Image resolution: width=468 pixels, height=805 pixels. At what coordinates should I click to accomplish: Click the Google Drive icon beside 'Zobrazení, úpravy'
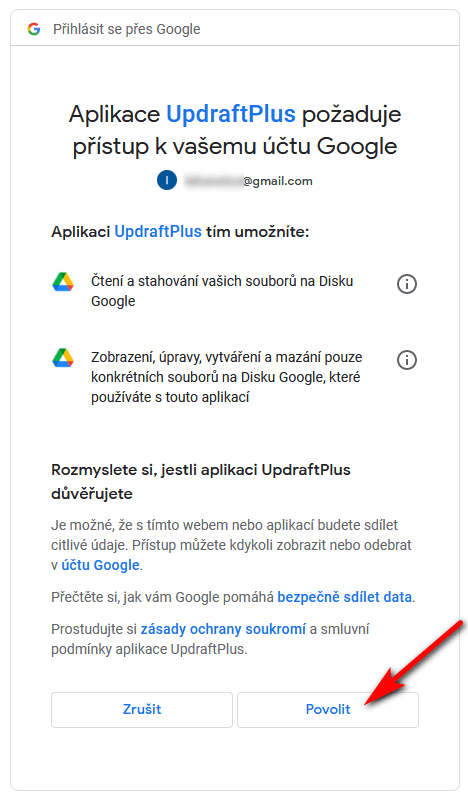(x=63, y=358)
